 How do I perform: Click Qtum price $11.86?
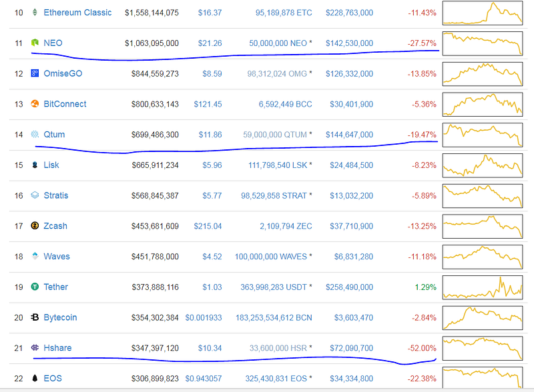210,135
